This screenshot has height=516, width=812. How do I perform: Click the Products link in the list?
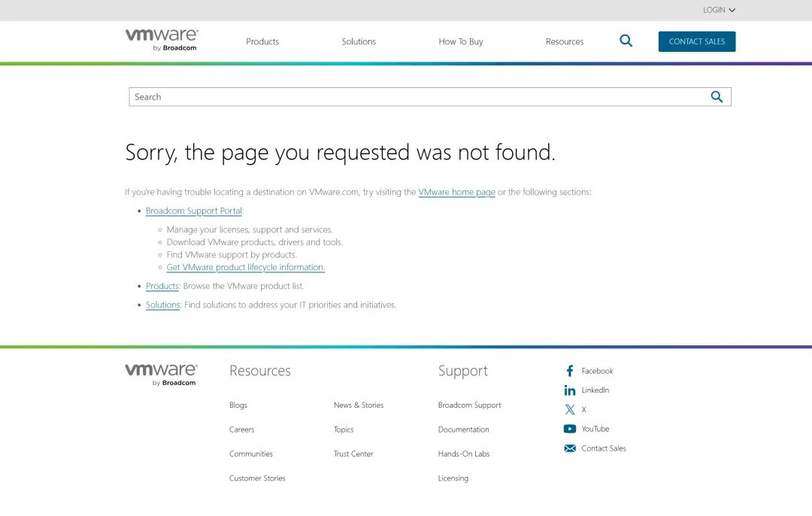click(x=162, y=286)
